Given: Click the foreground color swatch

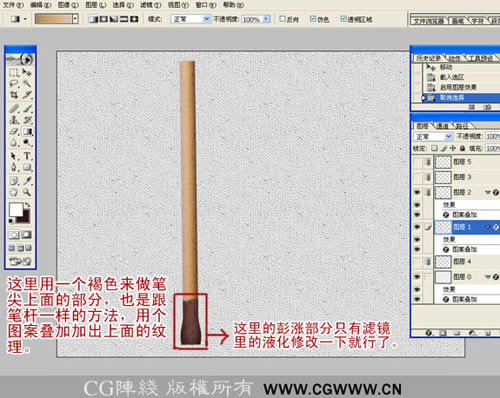Looking at the screenshot, I should click(16, 209).
